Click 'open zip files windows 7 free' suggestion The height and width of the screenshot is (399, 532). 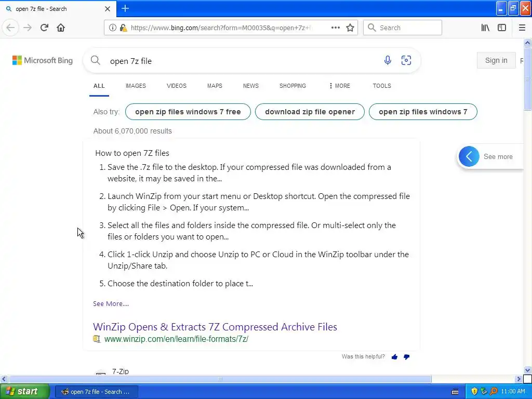[x=188, y=112]
